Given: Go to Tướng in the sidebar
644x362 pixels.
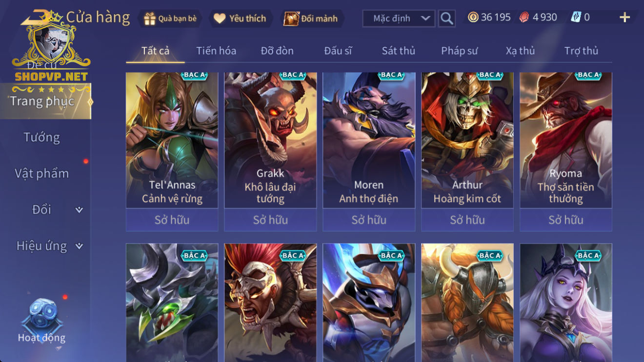Looking at the screenshot, I should point(41,137).
